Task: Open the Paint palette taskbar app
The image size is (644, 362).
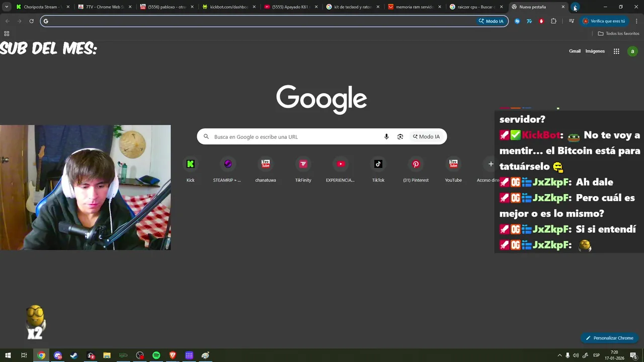Action: [205, 355]
